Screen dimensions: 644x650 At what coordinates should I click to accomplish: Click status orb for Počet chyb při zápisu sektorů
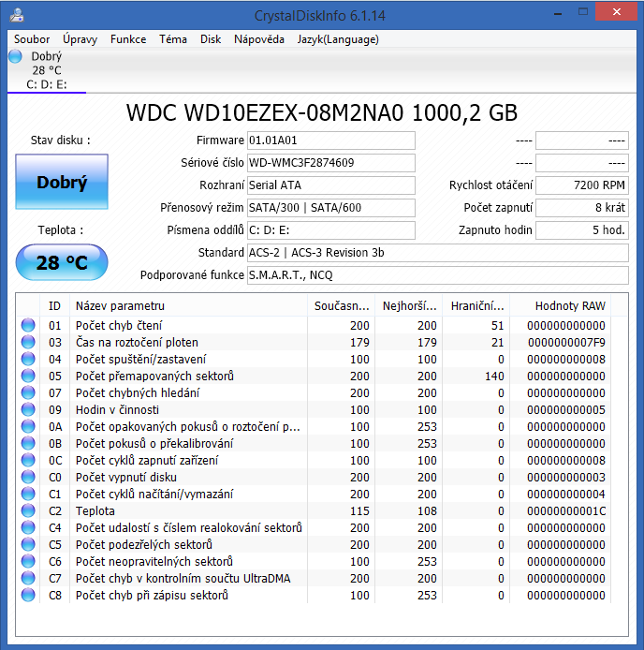click(x=28, y=596)
